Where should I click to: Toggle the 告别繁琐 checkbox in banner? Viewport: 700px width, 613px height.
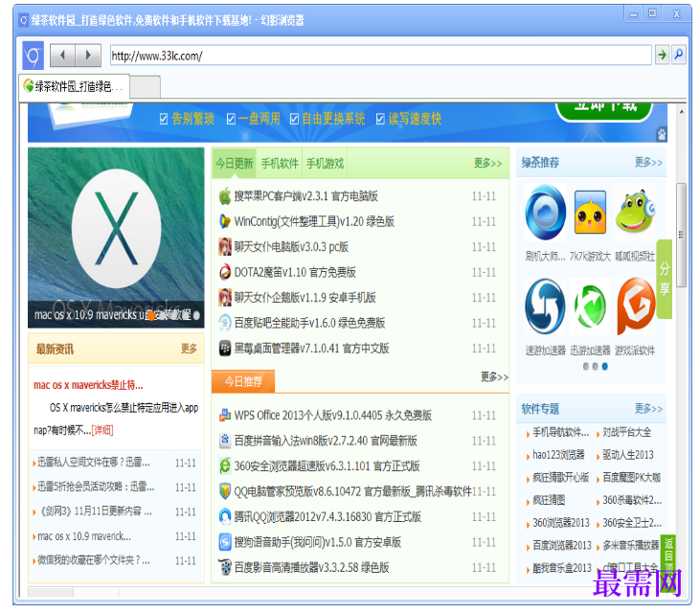[x=164, y=119]
